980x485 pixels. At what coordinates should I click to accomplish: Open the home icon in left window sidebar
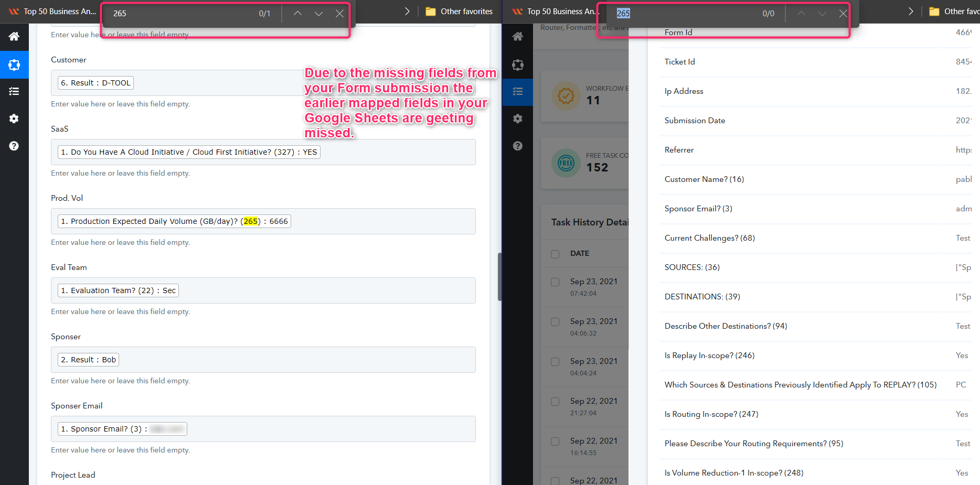(14, 36)
